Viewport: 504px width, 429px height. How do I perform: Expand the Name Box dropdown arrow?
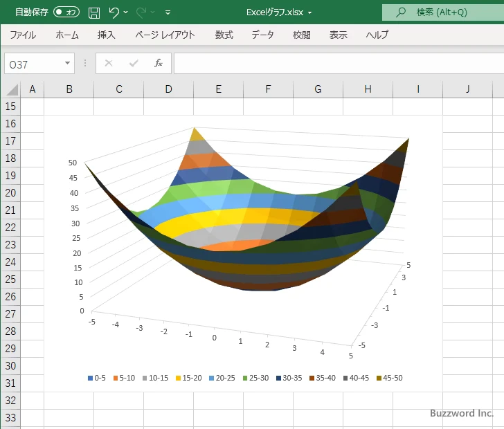point(68,63)
